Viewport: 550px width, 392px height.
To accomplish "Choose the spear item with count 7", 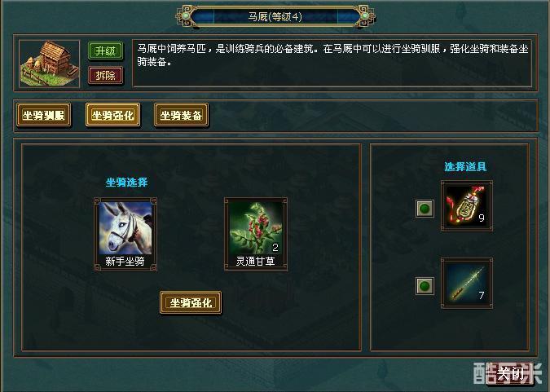I will coord(467,284).
